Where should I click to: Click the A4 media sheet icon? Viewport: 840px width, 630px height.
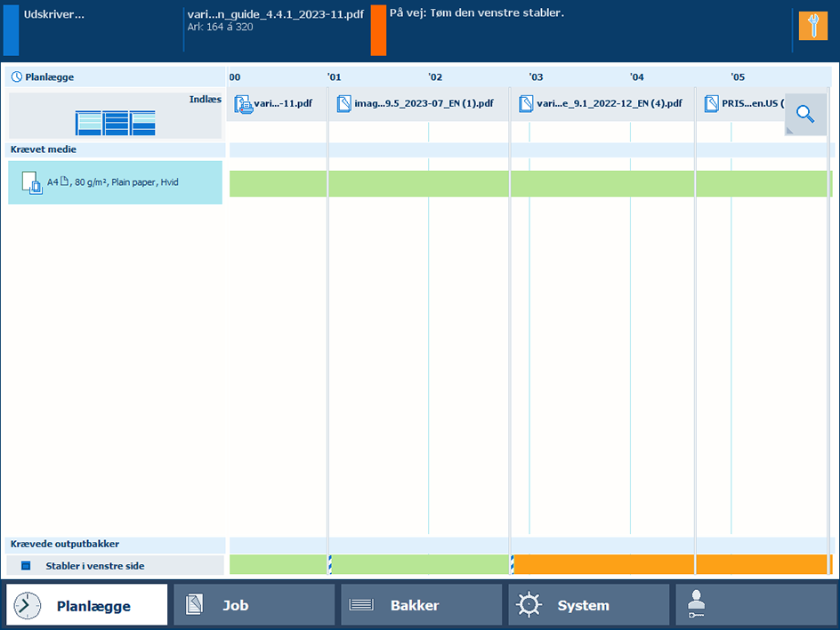(x=31, y=182)
